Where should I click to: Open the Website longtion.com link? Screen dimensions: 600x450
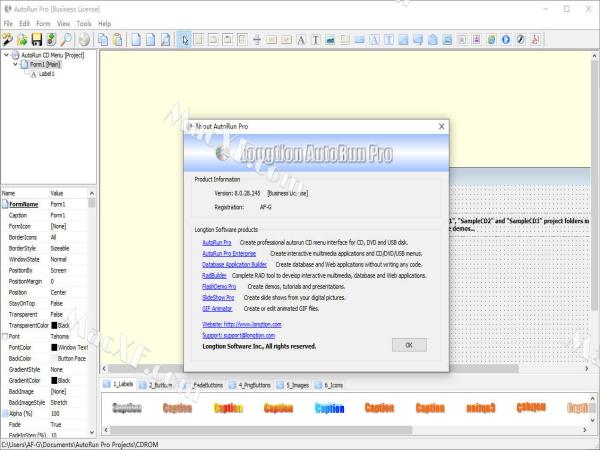[x=242, y=324]
